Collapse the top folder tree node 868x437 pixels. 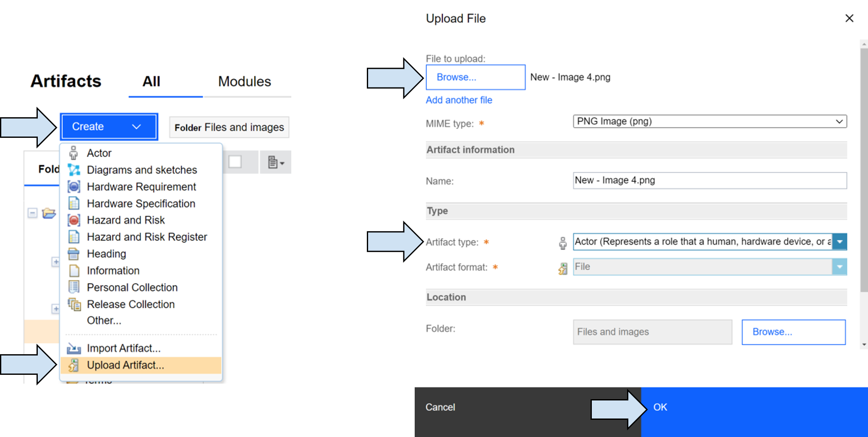(x=32, y=213)
